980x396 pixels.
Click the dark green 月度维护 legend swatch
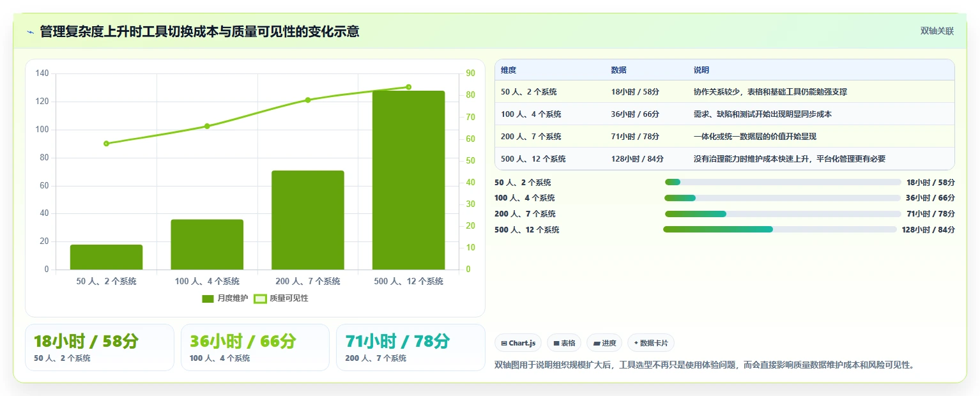[x=208, y=299]
